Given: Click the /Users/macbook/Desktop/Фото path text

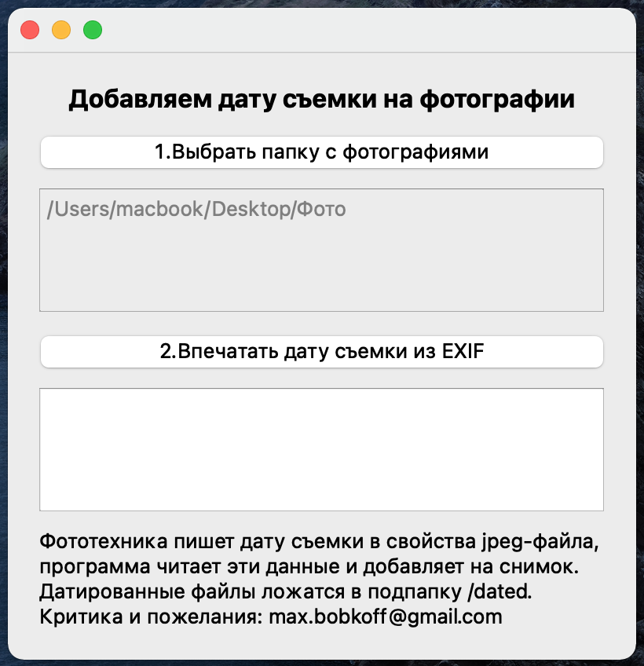Looking at the screenshot, I should point(196,209).
